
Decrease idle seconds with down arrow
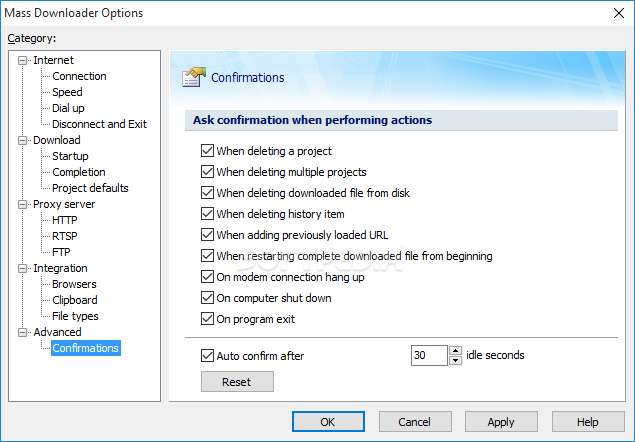pyautogui.click(x=456, y=360)
